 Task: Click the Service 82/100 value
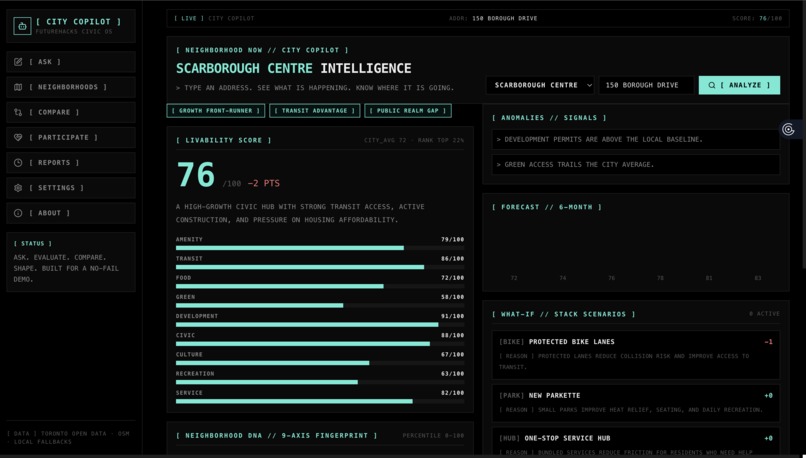(452, 393)
